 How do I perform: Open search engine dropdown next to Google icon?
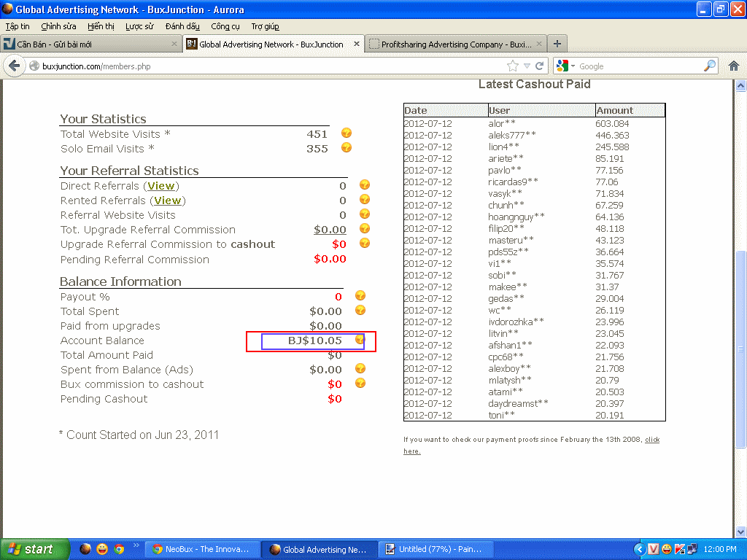click(573, 66)
